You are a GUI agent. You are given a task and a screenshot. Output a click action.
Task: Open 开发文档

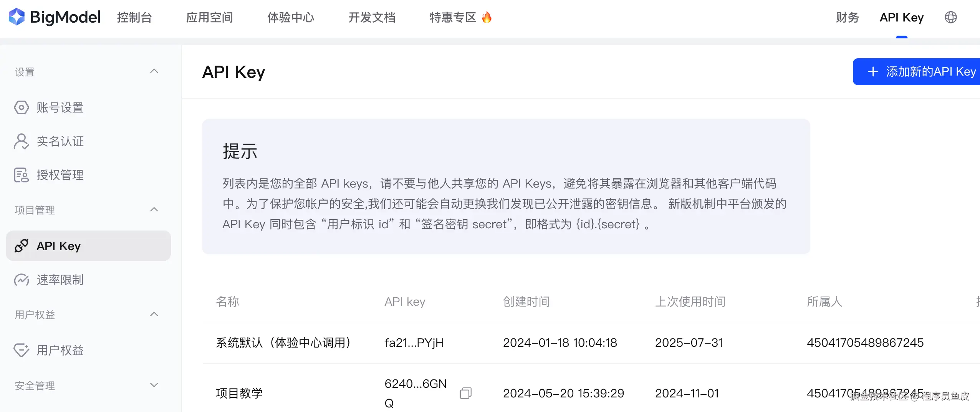pos(372,17)
